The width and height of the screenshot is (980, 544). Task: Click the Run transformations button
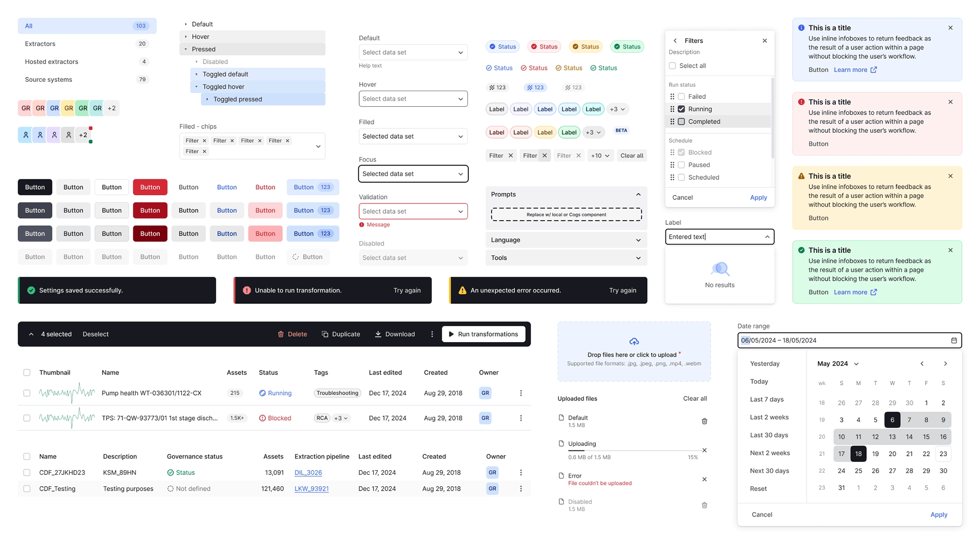tap(483, 334)
